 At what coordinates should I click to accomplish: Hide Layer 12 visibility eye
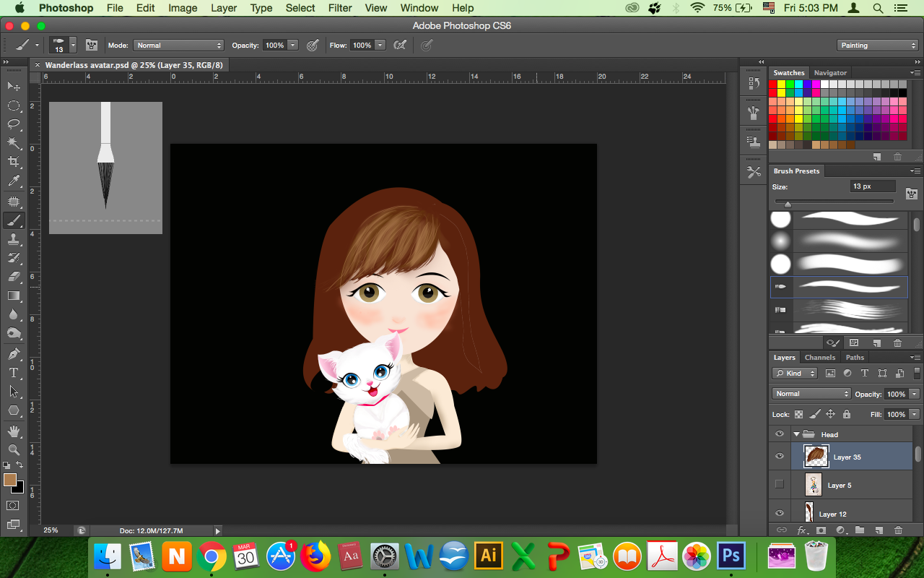[779, 514]
